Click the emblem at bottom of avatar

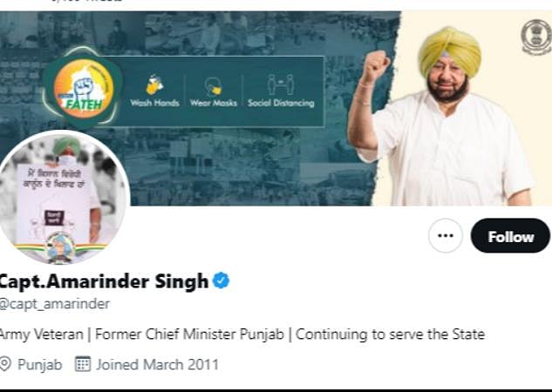pyautogui.click(x=60, y=248)
